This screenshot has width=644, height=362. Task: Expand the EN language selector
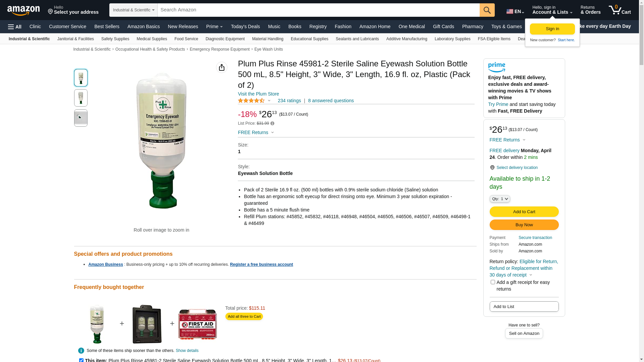(515, 11)
